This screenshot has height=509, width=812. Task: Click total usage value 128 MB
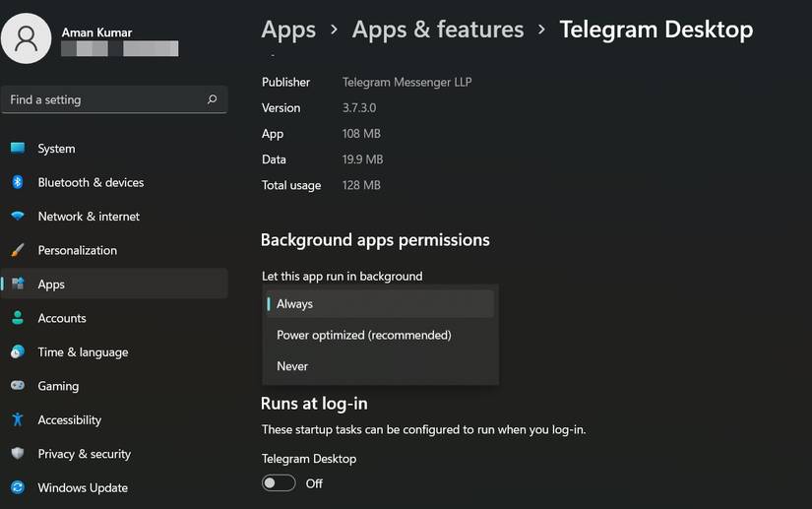point(361,185)
